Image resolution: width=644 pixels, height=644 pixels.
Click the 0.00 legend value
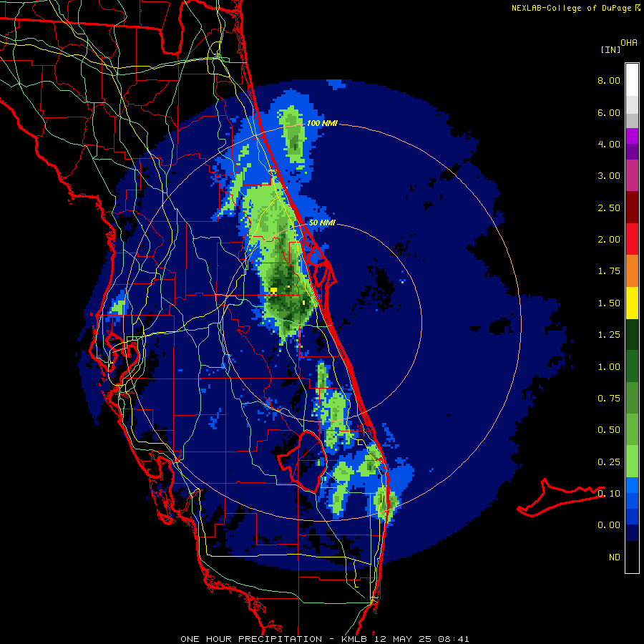click(609, 525)
